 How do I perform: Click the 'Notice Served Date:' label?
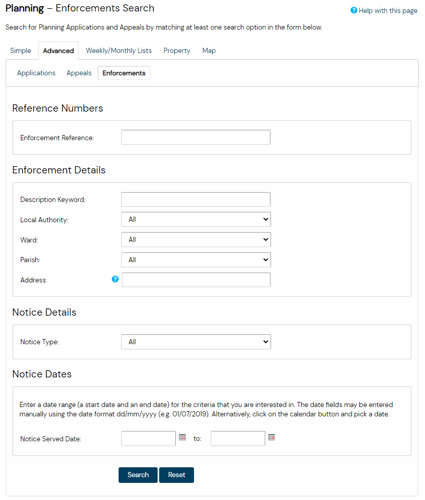[x=50, y=439]
